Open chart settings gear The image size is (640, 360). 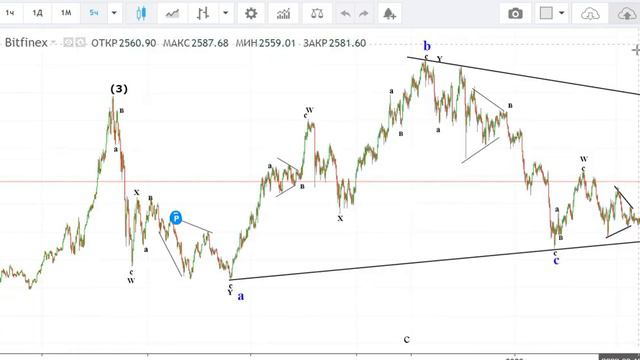point(251,13)
